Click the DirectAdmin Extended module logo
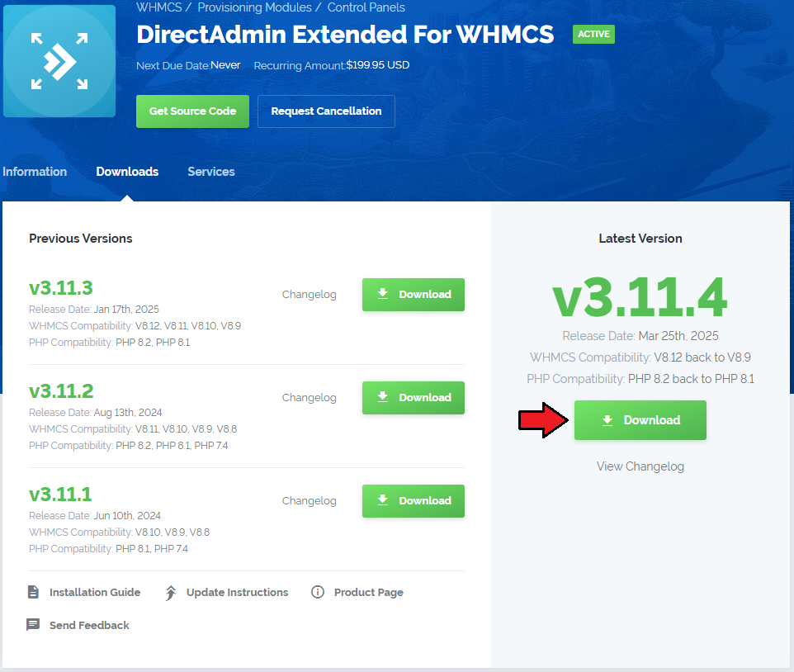The height and width of the screenshot is (672, 794). [x=59, y=61]
